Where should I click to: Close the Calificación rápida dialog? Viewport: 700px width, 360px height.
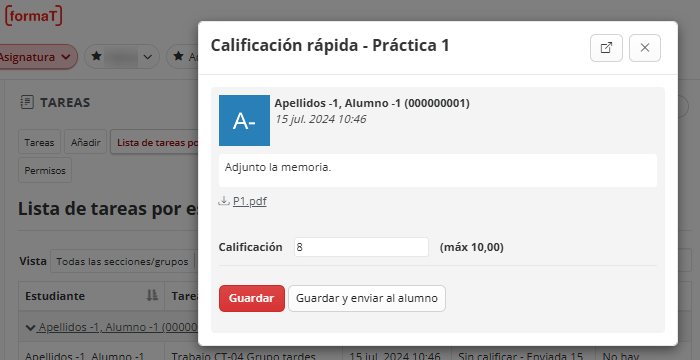[645, 48]
